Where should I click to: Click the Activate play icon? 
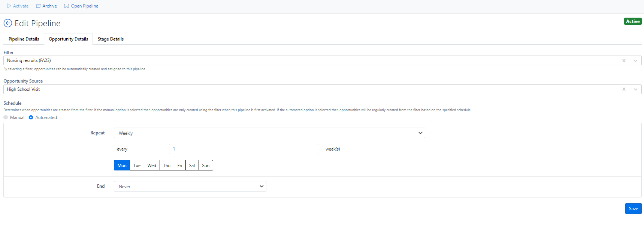tap(9, 6)
